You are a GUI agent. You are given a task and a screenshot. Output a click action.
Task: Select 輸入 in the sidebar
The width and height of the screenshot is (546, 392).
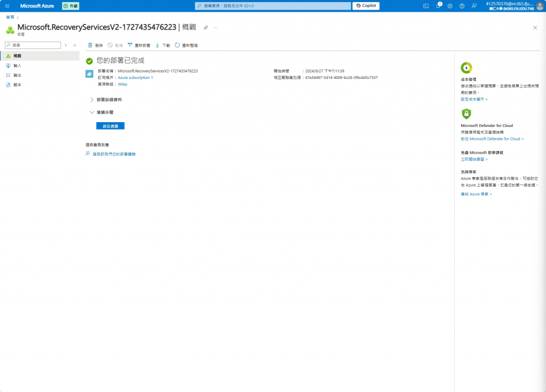(x=39, y=66)
